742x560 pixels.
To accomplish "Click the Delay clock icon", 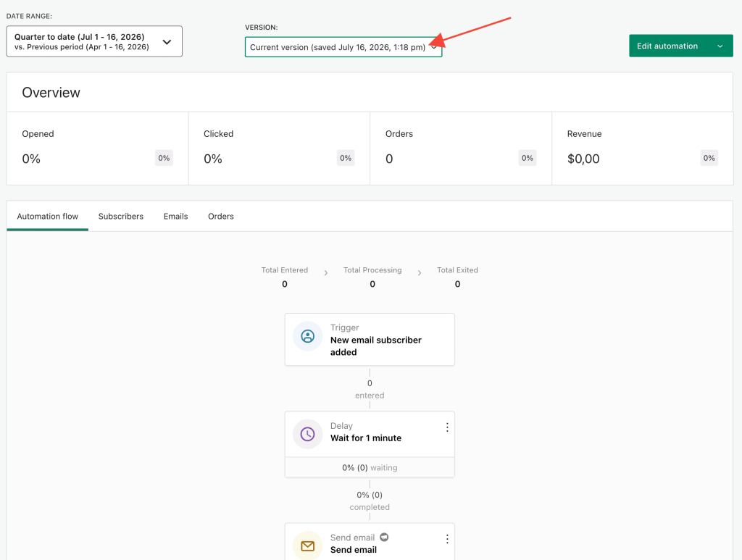I will click(x=307, y=434).
